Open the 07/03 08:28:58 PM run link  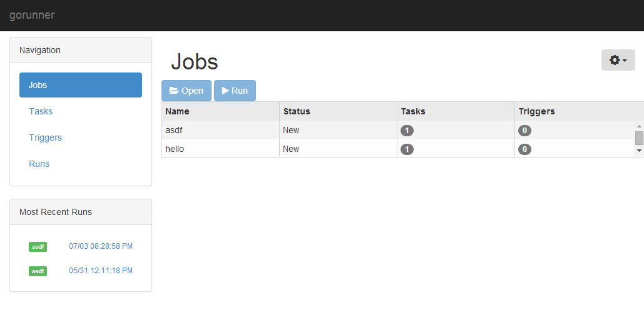(x=101, y=246)
